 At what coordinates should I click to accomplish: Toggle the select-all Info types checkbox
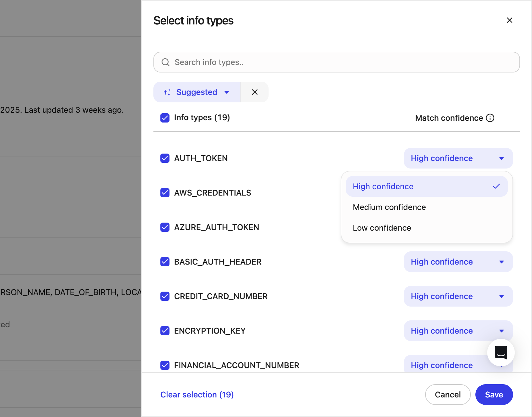pos(165,118)
